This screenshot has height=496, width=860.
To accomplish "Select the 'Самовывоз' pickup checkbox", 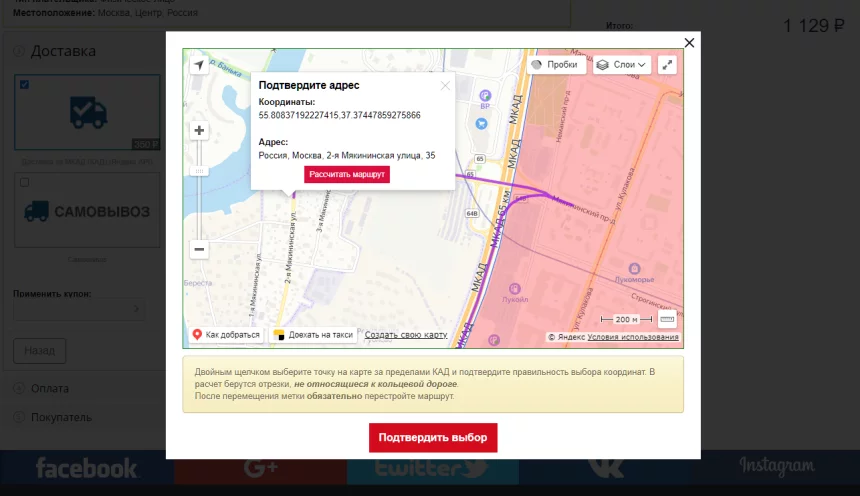I will tap(25, 182).
